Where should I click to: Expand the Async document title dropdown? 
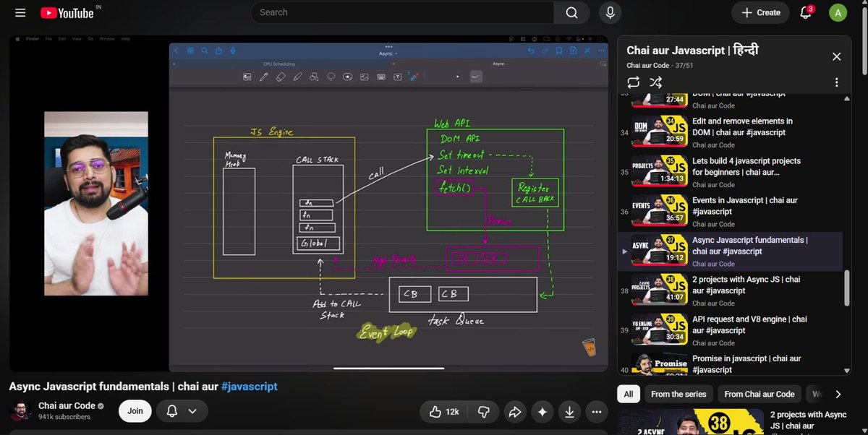[388, 53]
